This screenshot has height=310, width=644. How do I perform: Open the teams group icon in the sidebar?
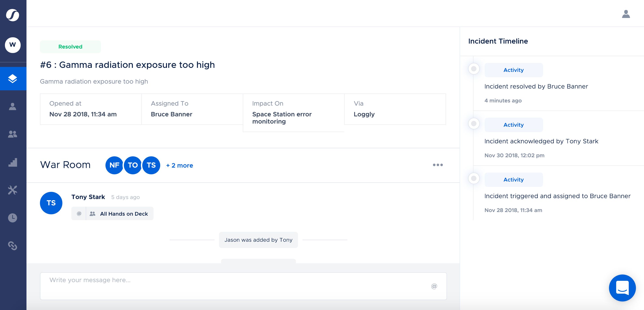[x=13, y=134]
